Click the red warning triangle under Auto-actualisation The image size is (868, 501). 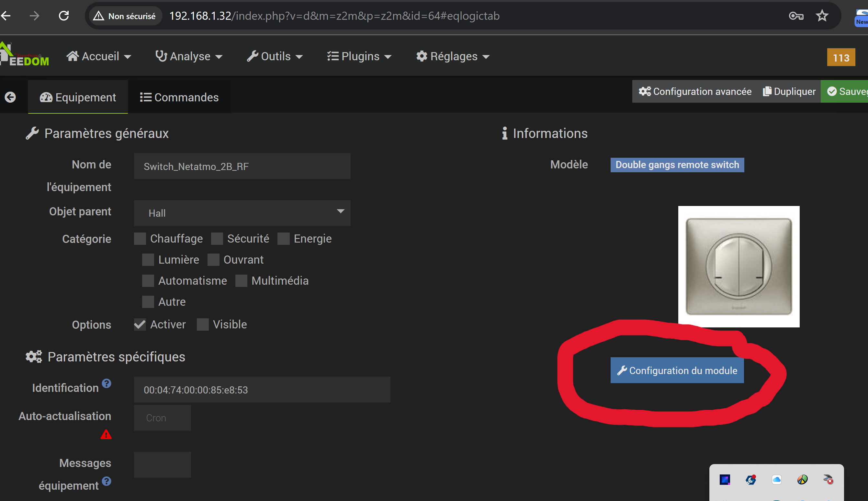[x=106, y=435]
